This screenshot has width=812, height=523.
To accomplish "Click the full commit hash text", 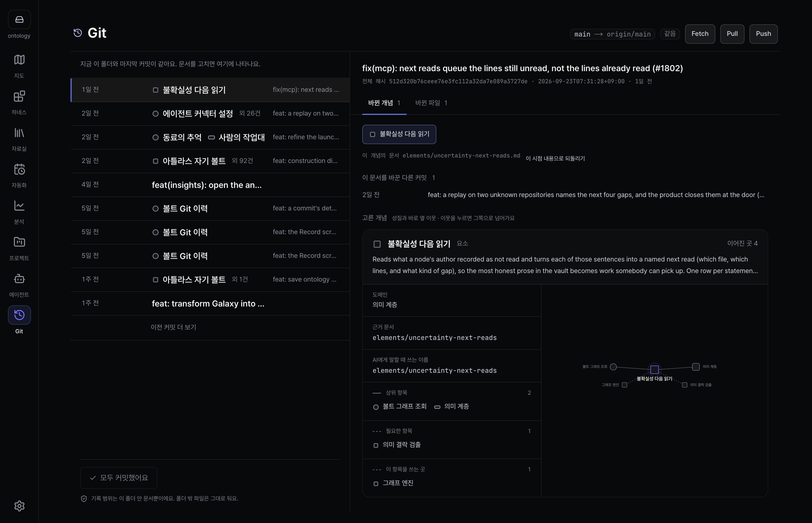I will click(x=458, y=81).
